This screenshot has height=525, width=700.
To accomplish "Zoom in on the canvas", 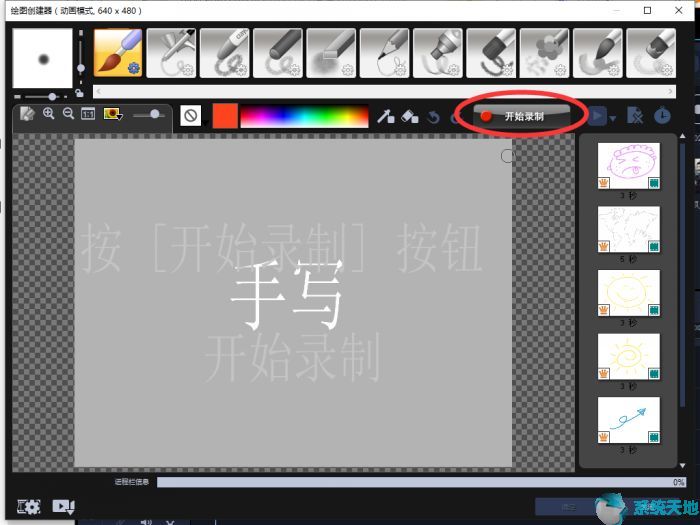I will (49, 113).
